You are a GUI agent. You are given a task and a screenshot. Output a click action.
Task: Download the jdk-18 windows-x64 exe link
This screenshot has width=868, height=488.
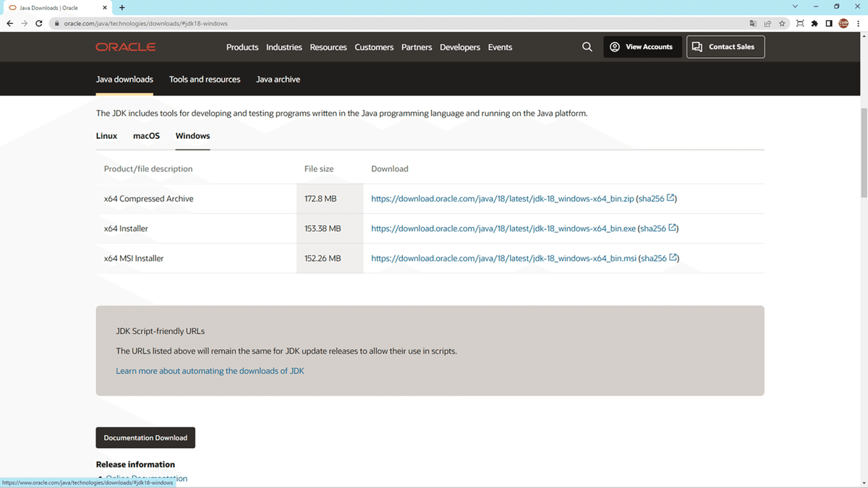pyautogui.click(x=503, y=228)
